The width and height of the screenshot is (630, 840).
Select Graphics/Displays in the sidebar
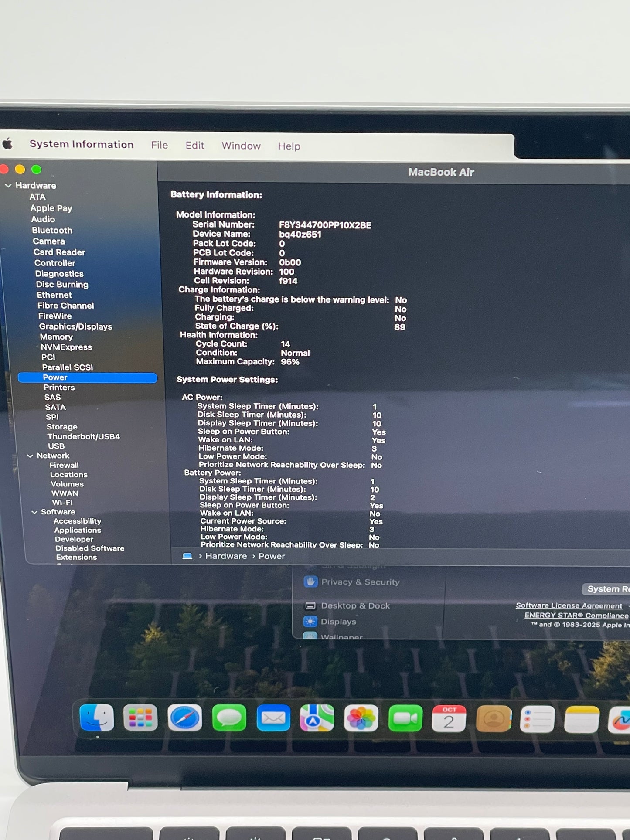pos(75,326)
